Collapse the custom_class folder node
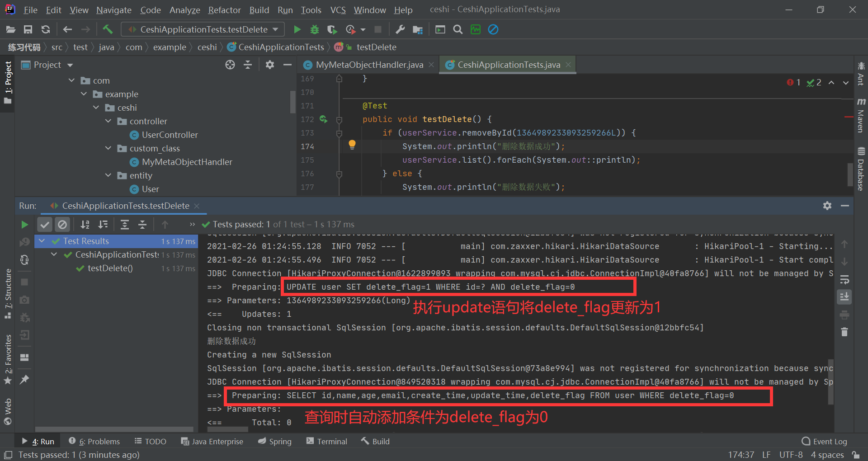This screenshot has width=868, height=461. [x=108, y=148]
